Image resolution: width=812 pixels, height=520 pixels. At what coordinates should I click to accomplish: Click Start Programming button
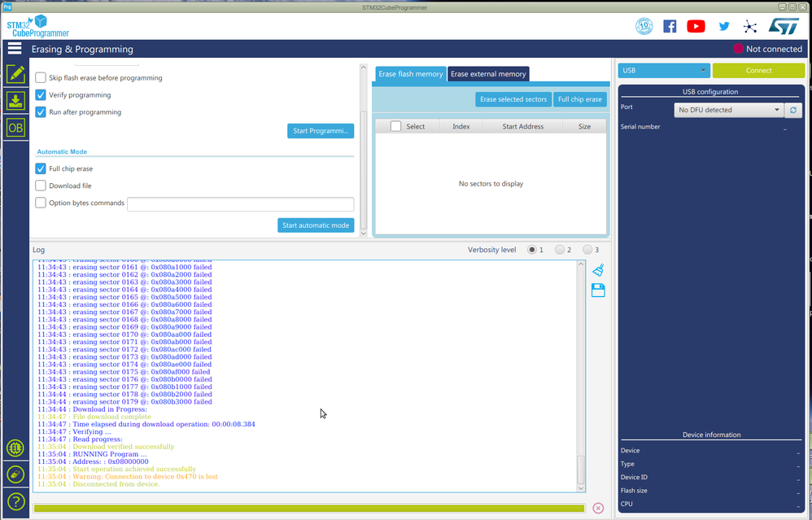321,130
